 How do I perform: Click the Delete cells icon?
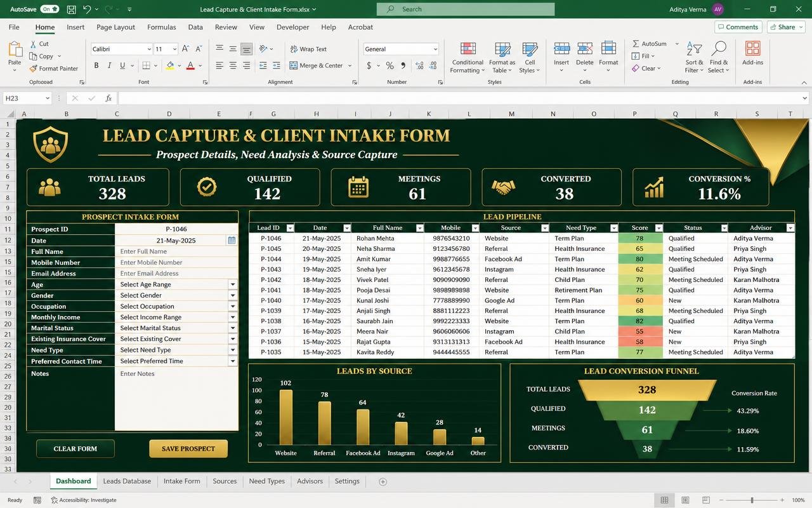click(585, 50)
